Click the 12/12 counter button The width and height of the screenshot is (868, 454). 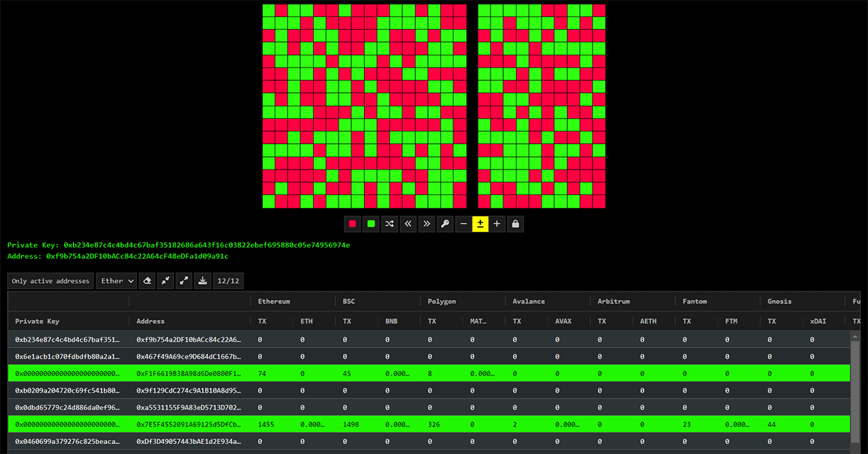pyautogui.click(x=228, y=281)
